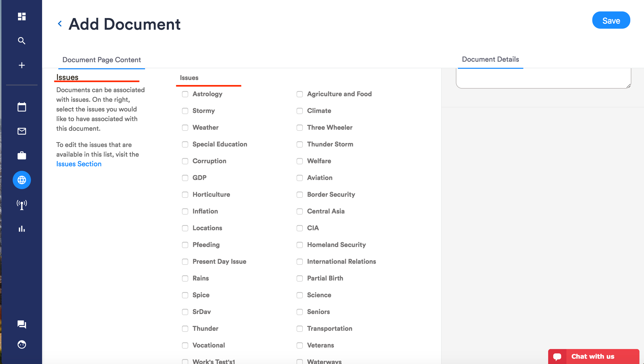Open the dashboard grid icon in sidebar
The height and width of the screenshot is (364, 644).
[x=22, y=16]
